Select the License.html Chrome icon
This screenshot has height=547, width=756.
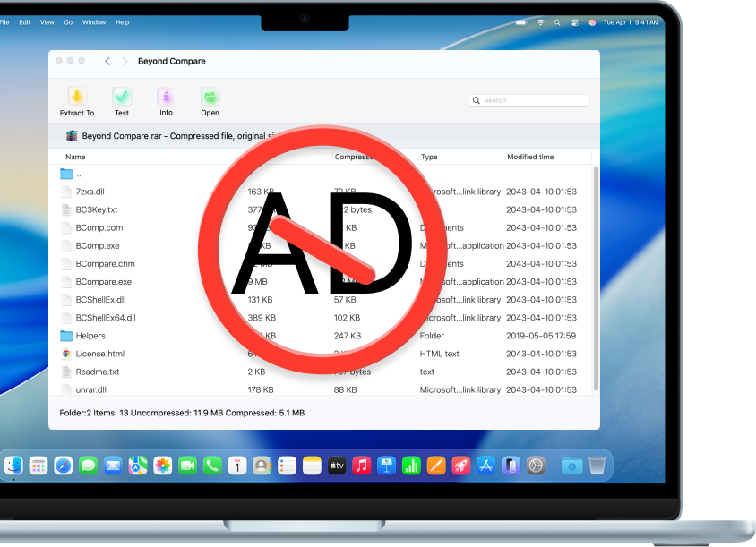[66, 354]
